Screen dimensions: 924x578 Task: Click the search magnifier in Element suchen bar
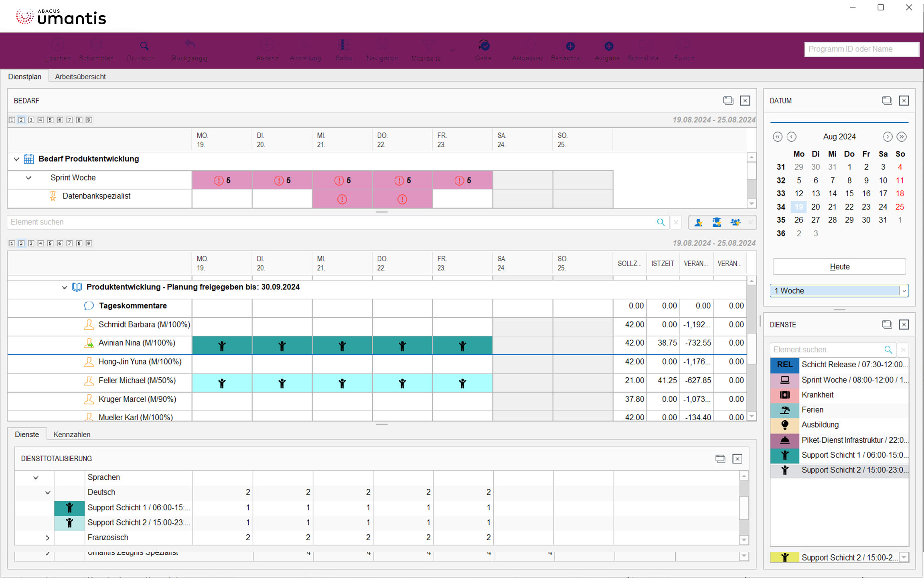pyautogui.click(x=661, y=222)
